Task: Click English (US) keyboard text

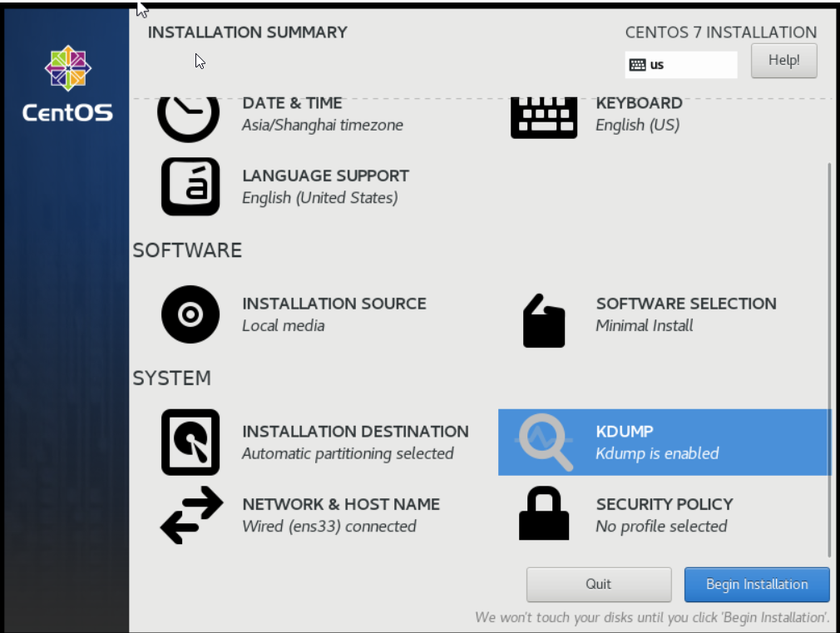Action: coord(638,125)
